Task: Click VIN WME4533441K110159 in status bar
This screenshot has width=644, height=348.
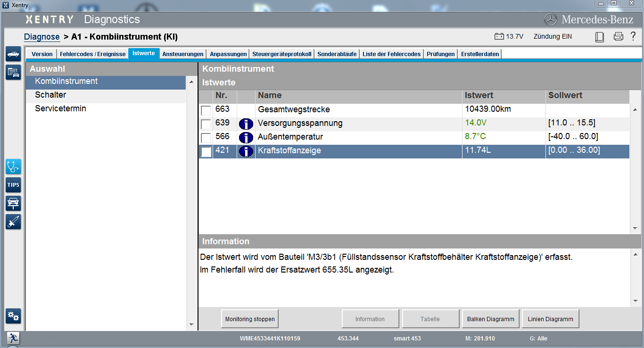Action: point(270,339)
